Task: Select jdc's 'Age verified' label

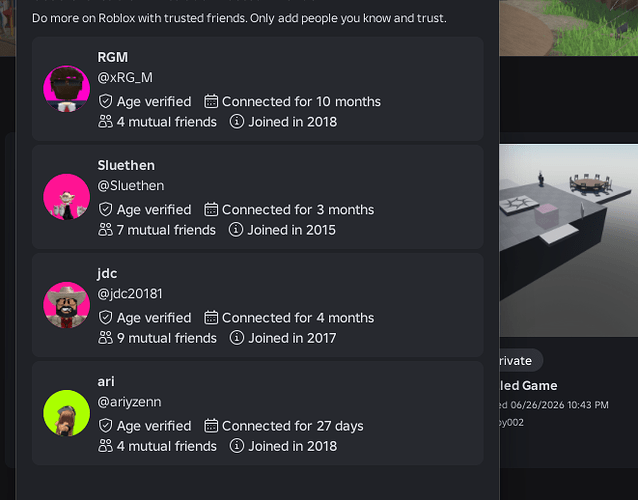Action: point(154,318)
